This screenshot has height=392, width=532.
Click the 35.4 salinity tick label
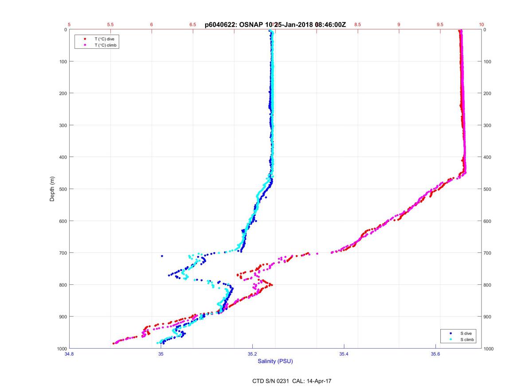click(x=344, y=354)
